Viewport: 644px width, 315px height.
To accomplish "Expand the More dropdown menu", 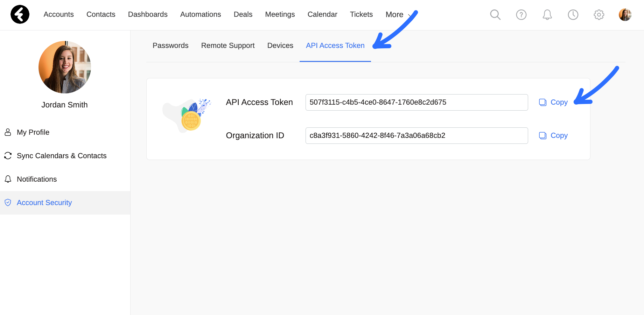I will [x=398, y=14].
